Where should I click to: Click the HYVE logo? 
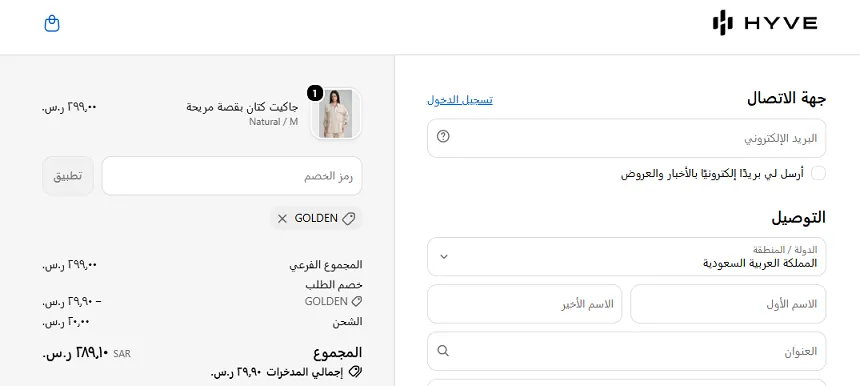click(765, 23)
